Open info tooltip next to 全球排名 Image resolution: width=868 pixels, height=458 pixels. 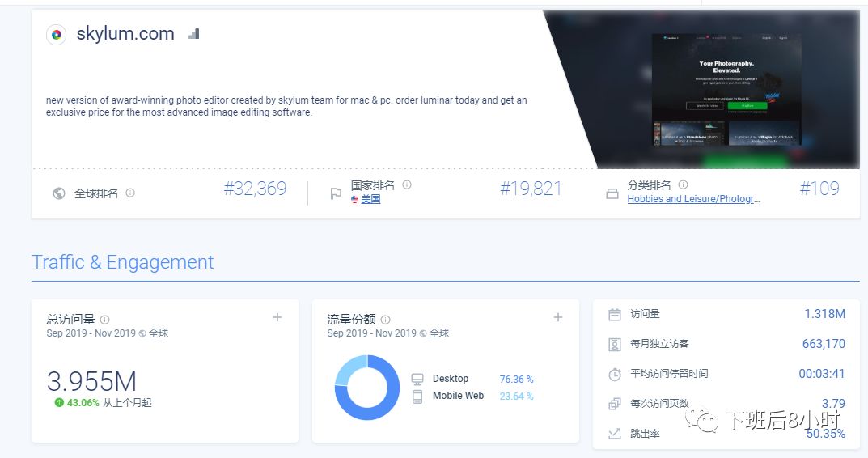click(x=130, y=193)
